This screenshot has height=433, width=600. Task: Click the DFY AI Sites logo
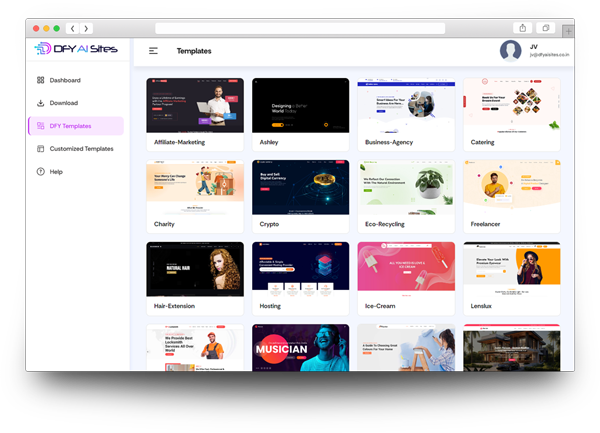(77, 48)
